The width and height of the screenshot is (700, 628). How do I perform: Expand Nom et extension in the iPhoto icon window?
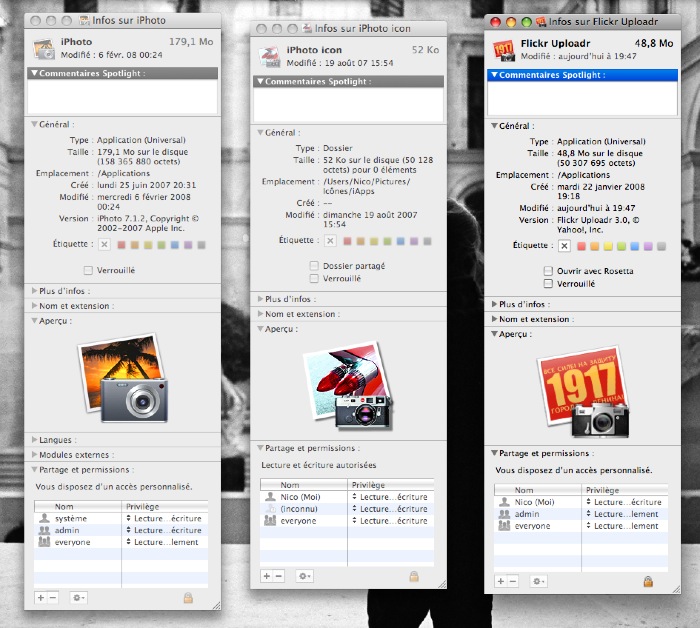tap(260, 314)
